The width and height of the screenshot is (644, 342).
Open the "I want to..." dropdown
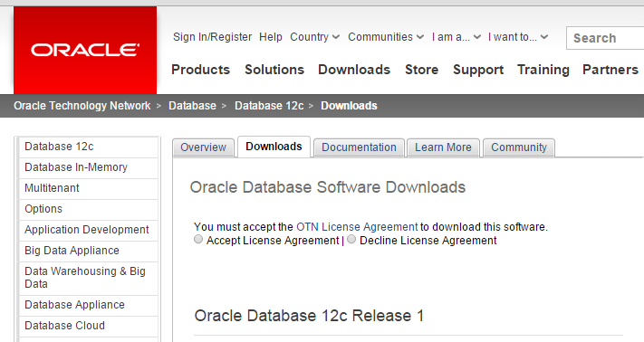click(518, 37)
